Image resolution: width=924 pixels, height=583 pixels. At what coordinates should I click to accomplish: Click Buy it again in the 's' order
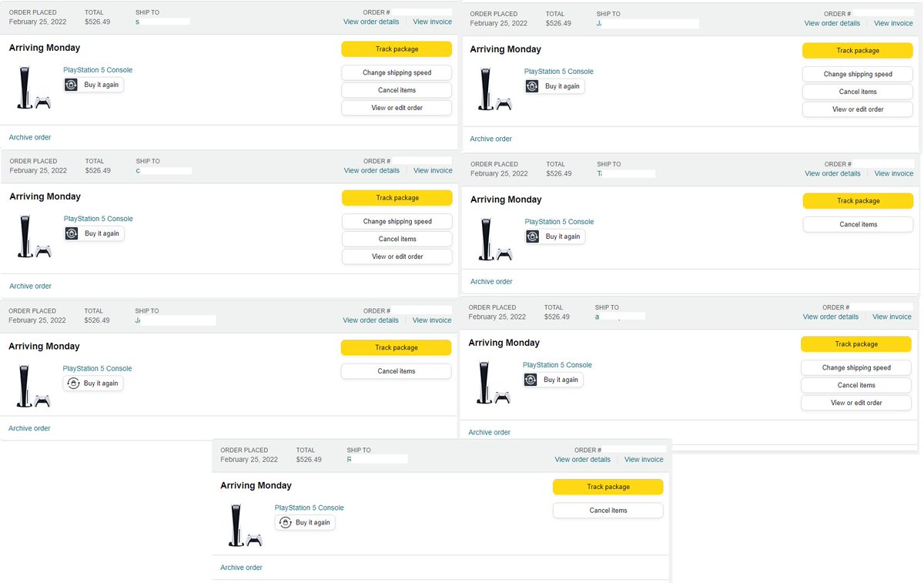point(93,85)
